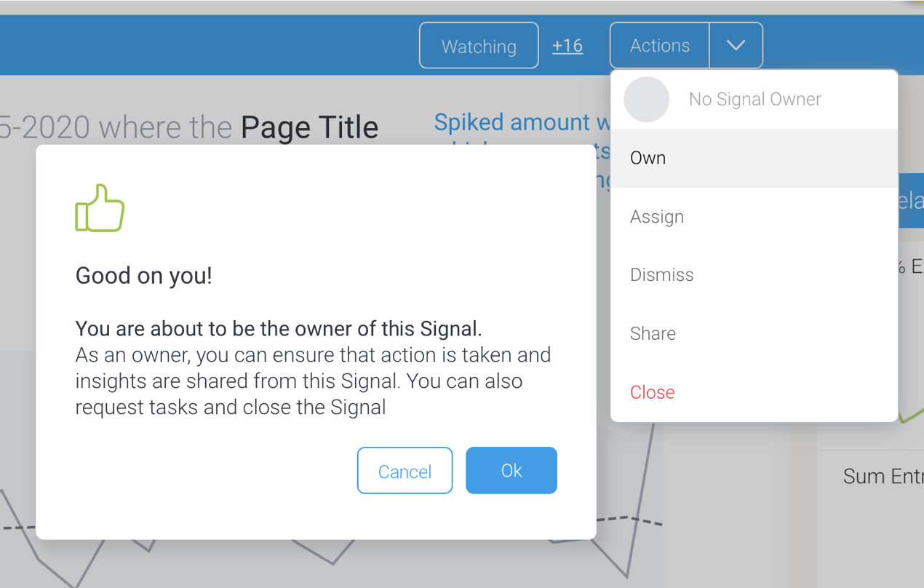The width and height of the screenshot is (924, 588).
Task: Click the Sum Entr panel label
Action: 883,477
